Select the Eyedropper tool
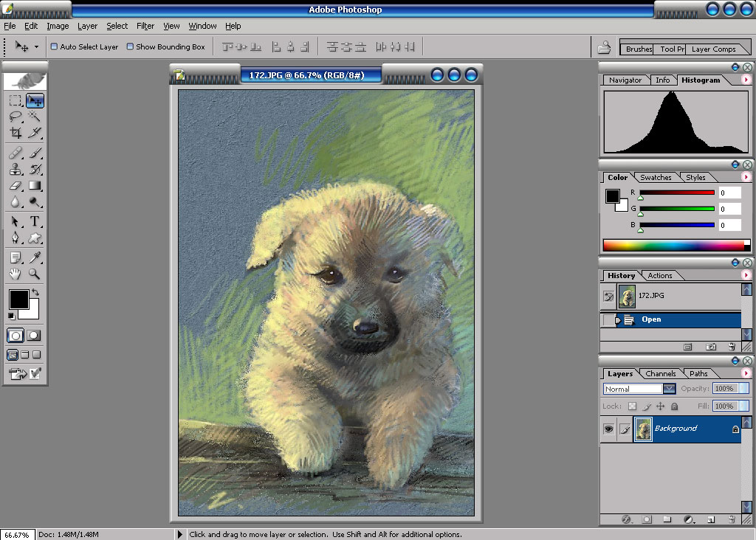 35,257
